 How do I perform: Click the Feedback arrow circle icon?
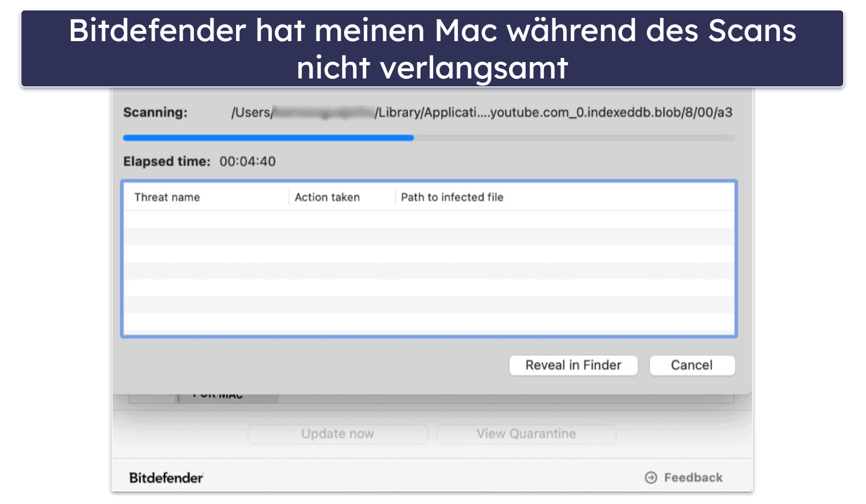coord(651,477)
